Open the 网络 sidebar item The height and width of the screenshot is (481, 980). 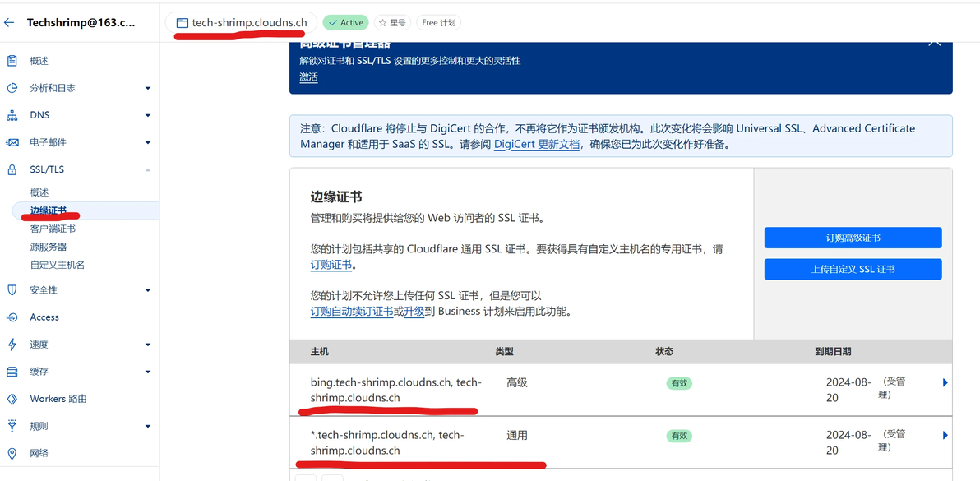point(39,453)
